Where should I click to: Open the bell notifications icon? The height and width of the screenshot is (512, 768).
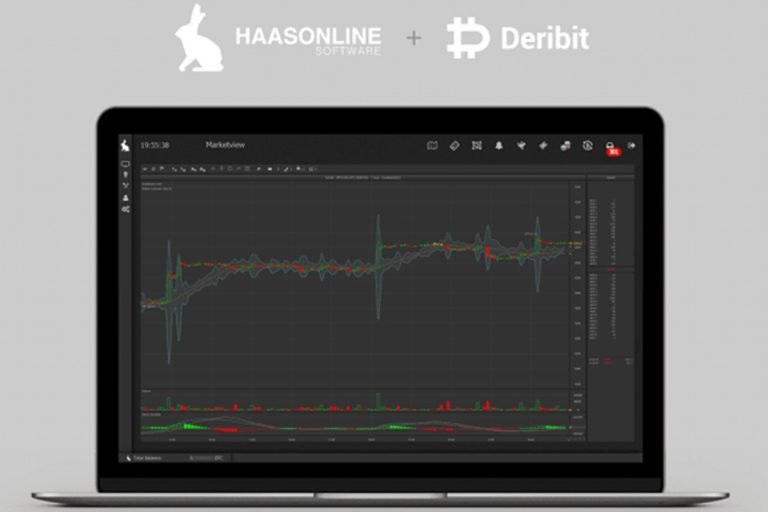point(499,146)
